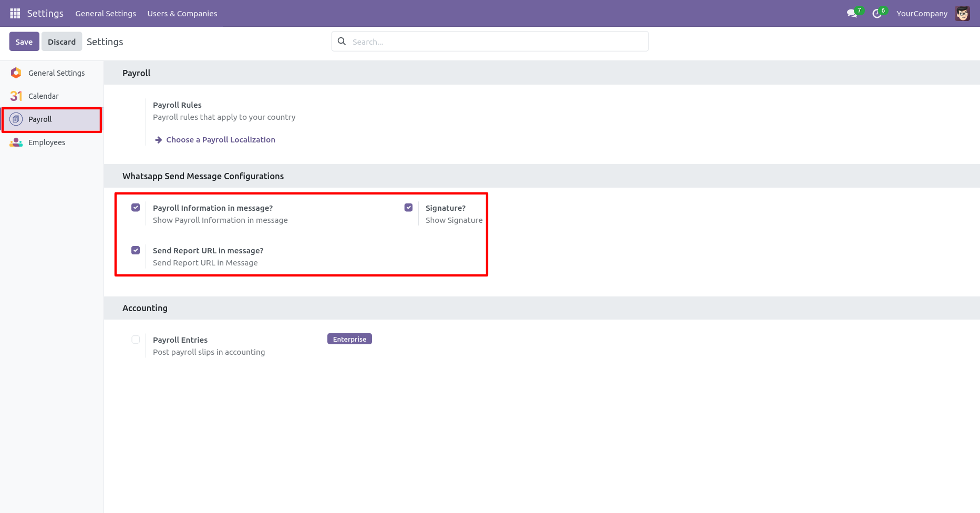Open Users & Companies menu
The width and height of the screenshot is (980, 513).
(x=182, y=14)
